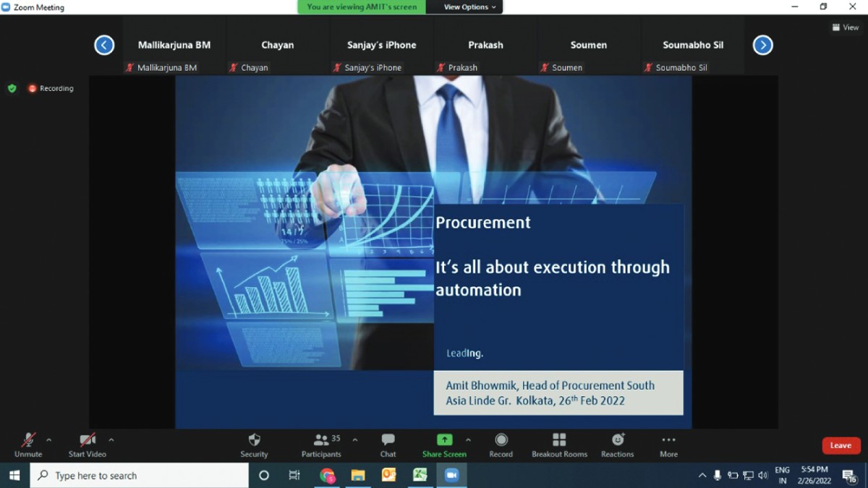Open Security settings shield
This screenshot has width=868, height=488.
point(254,445)
